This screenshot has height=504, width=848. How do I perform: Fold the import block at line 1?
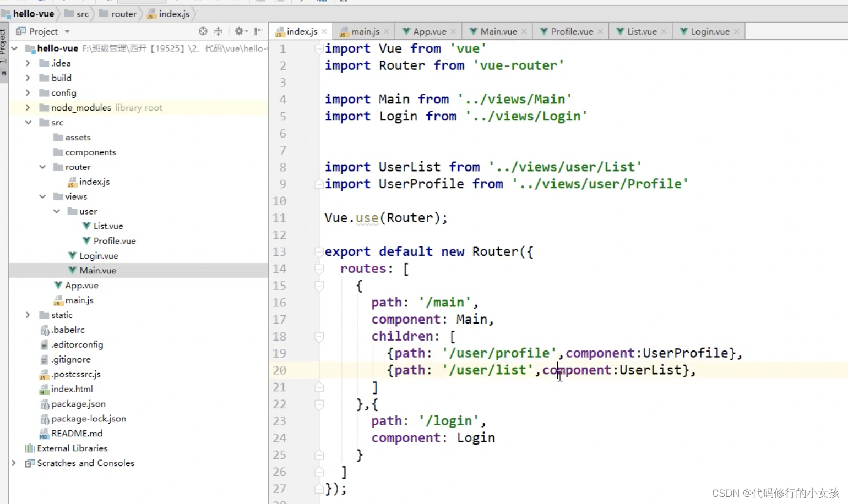click(319, 49)
